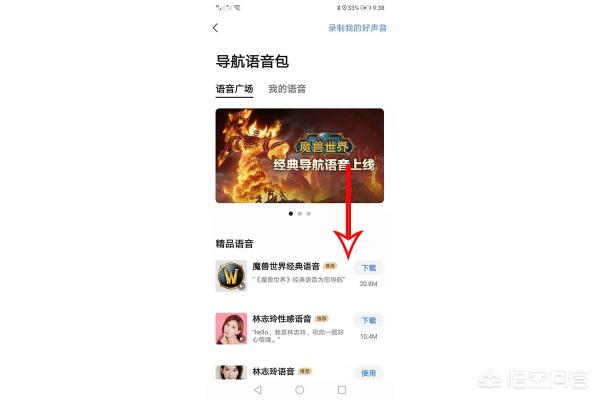Open 林志玲性感语音 title
The image size is (600, 400).
282,318
